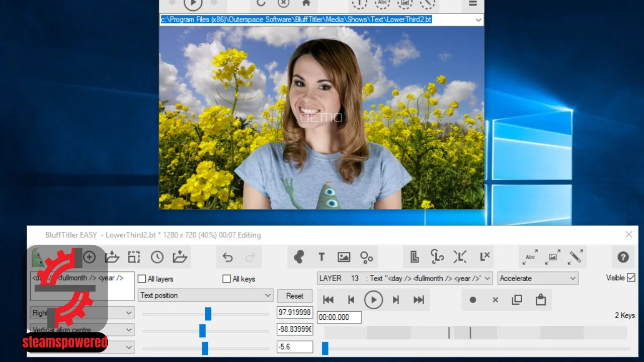The width and height of the screenshot is (644, 362).
Task: Delete the key with the small x icon
Action: (495, 300)
